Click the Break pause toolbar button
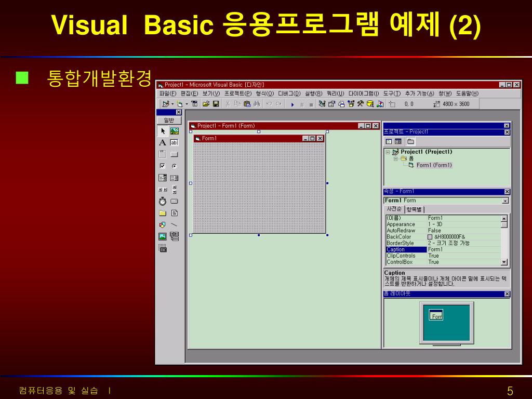This screenshot has height=399, width=532. tap(302, 104)
